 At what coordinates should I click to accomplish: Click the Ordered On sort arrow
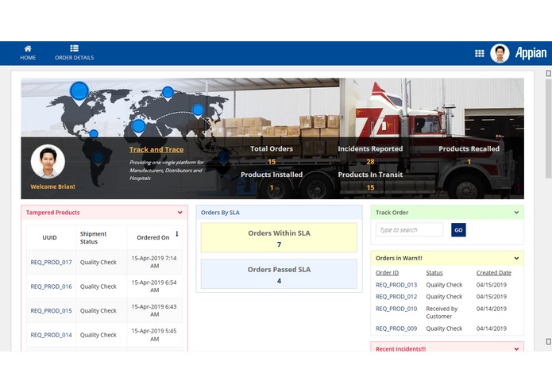click(177, 234)
